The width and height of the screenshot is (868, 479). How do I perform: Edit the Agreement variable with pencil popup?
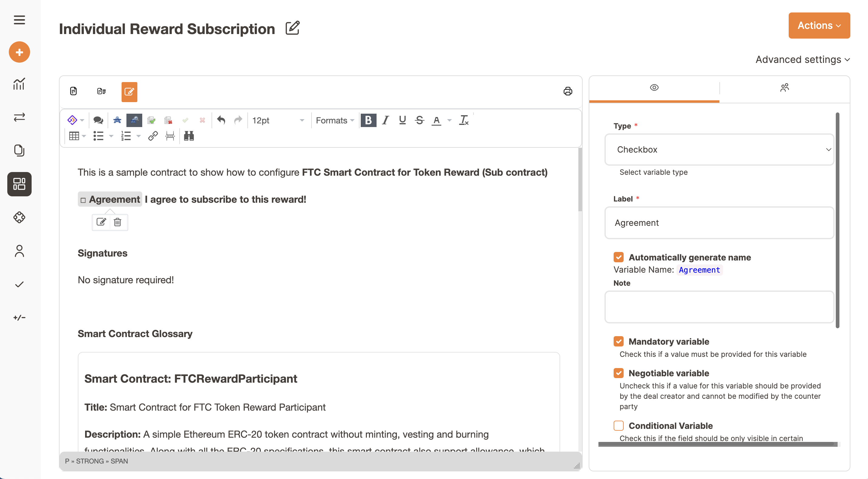tap(101, 222)
